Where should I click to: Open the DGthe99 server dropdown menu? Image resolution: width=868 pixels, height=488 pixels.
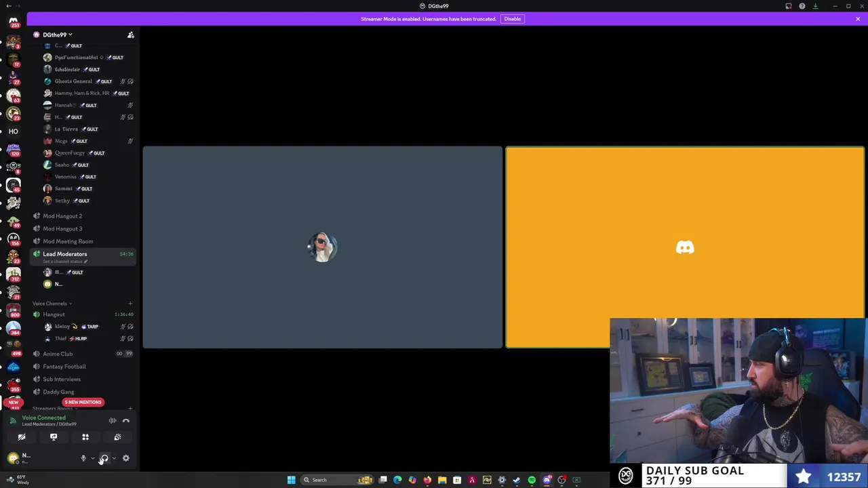pyautogui.click(x=58, y=35)
